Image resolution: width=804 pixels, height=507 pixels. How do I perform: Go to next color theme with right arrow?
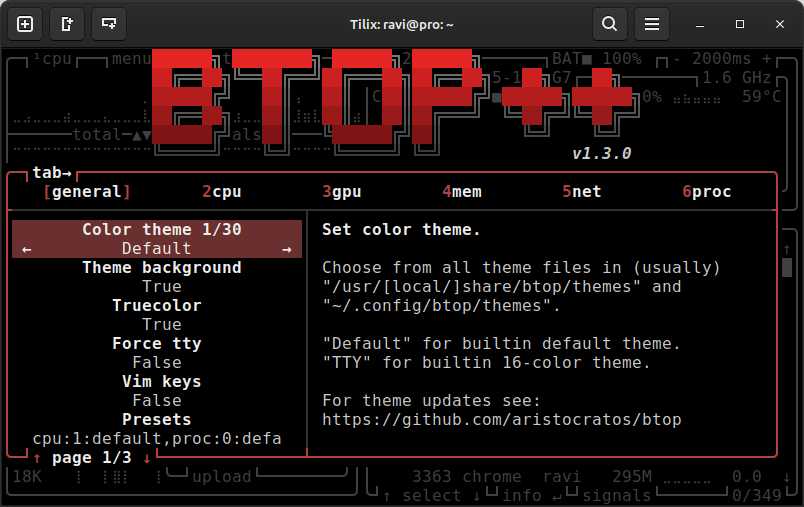pos(287,249)
